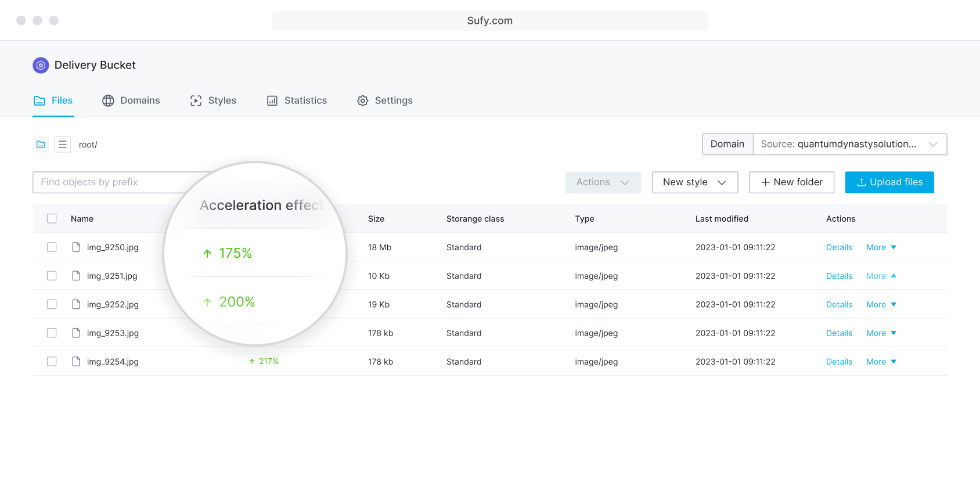Expand More menu for img_9253.jpg

coord(881,333)
